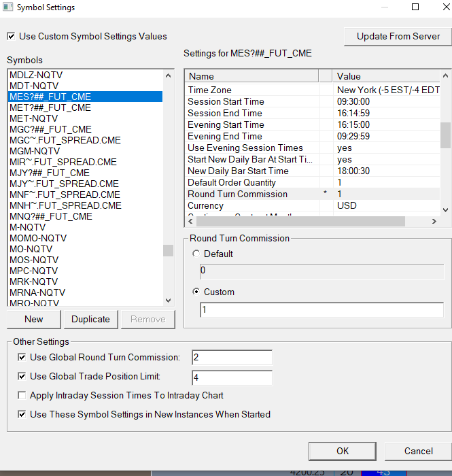Select the Session End Time row
Image resolution: width=452 pixels, height=476 pixels.
pos(313,114)
